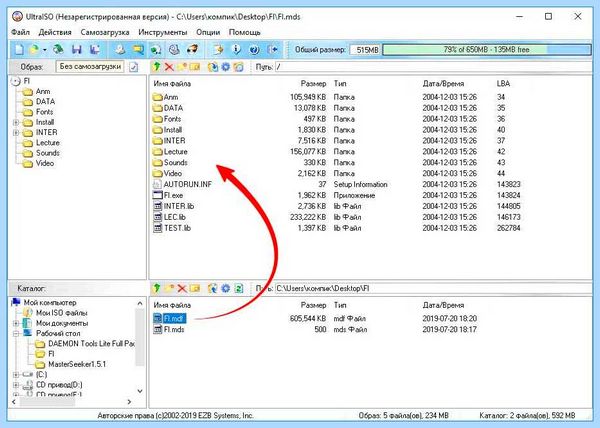Expand the Мои документы tree node

tap(16, 323)
